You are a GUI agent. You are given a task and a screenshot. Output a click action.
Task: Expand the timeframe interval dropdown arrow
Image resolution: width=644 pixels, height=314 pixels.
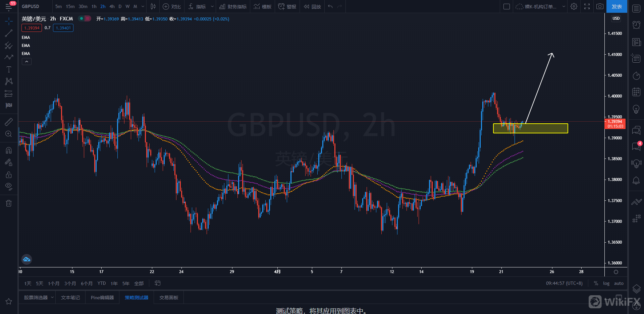(x=143, y=6)
